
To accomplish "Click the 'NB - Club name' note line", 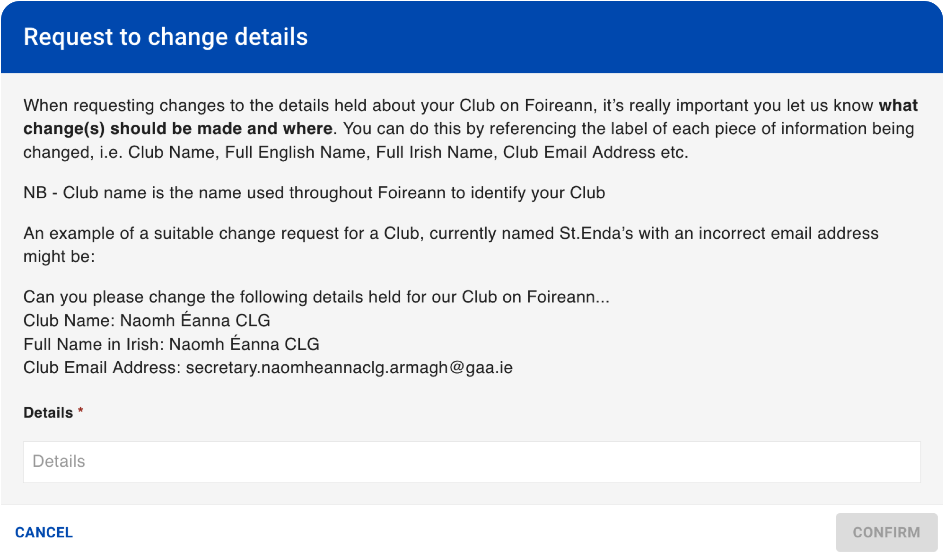I will tap(314, 193).
